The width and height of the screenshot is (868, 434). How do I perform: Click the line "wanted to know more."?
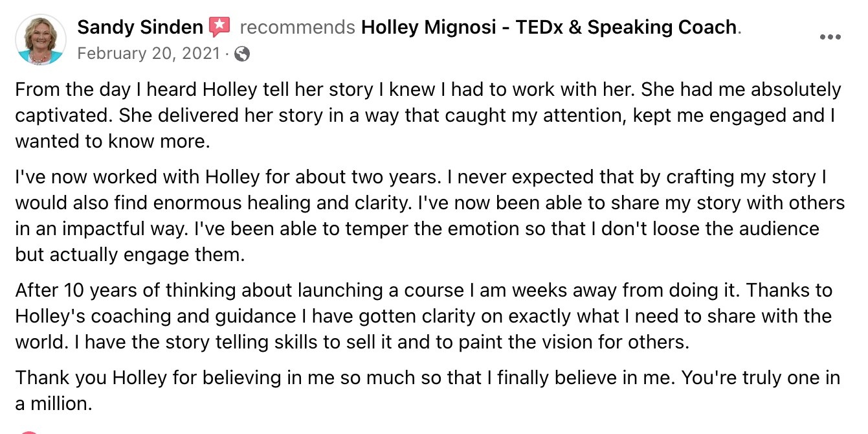(x=113, y=141)
